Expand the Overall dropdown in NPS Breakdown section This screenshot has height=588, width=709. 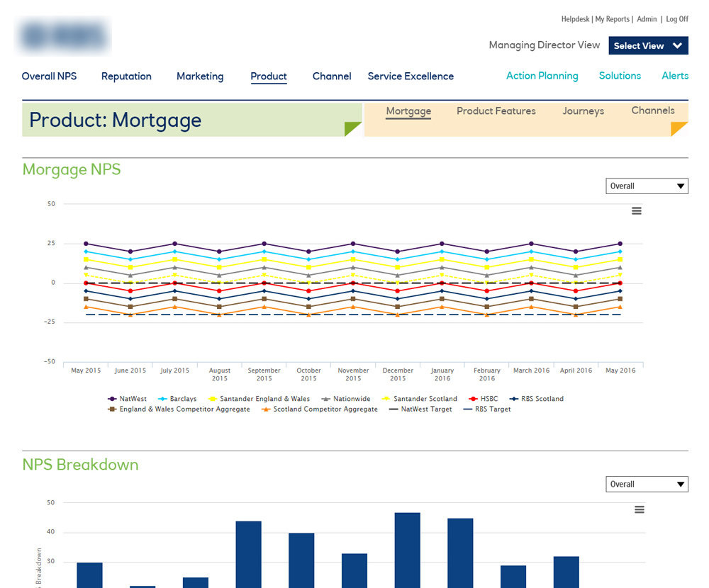tap(647, 484)
